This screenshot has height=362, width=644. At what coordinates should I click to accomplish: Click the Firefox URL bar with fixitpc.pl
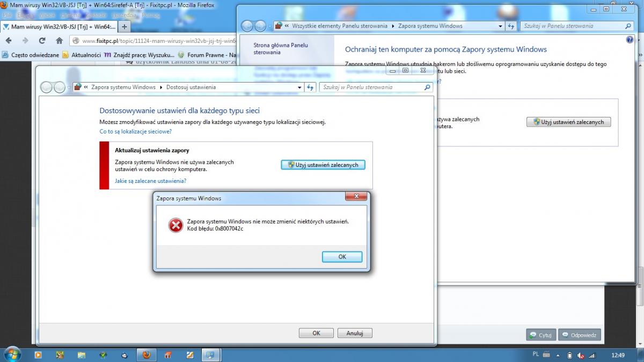pyautogui.click(x=154, y=41)
